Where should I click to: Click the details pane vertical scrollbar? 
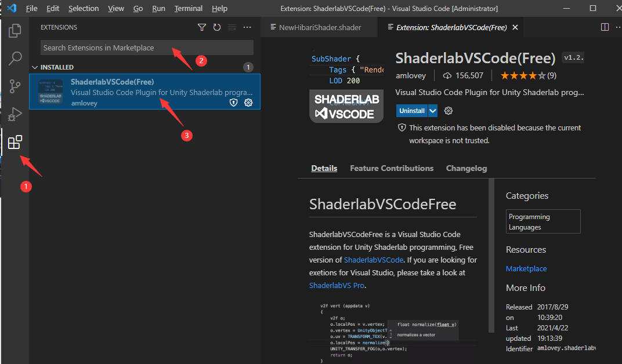click(491, 256)
